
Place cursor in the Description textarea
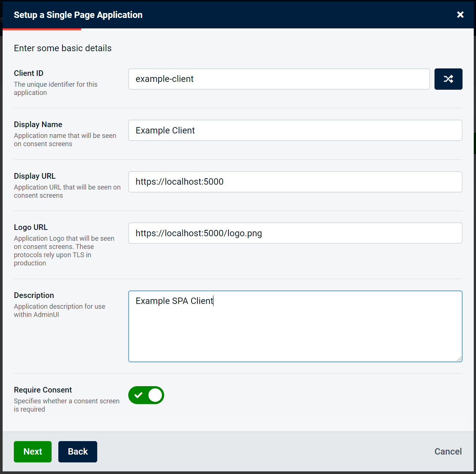295,329
